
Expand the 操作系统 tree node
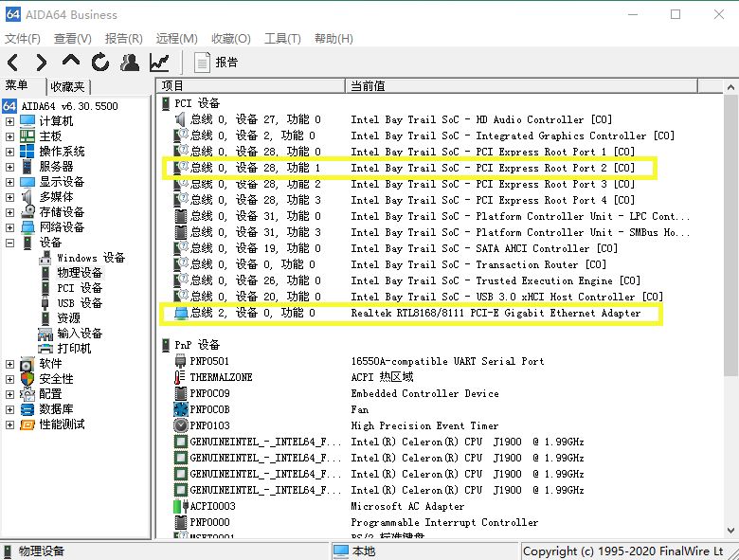point(9,152)
